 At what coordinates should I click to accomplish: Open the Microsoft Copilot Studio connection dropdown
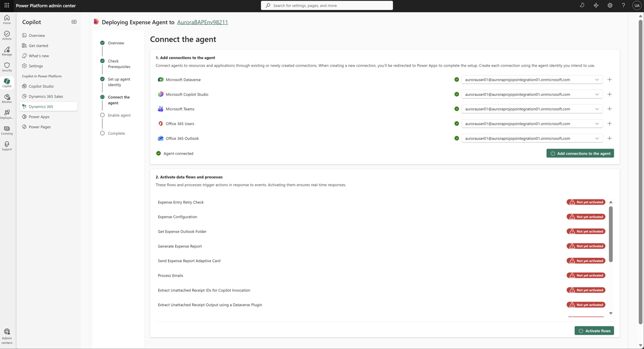coord(597,94)
